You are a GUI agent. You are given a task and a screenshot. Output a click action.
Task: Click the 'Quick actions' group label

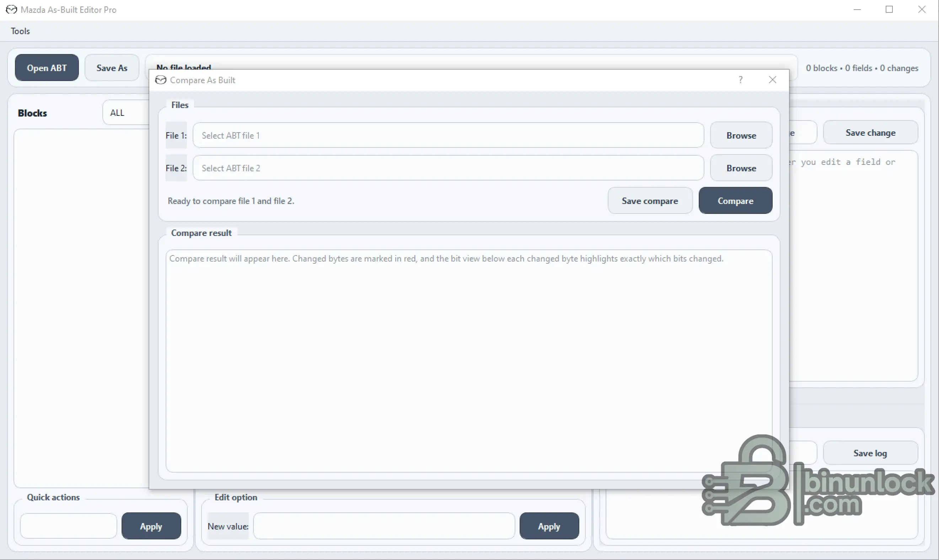coord(53,497)
